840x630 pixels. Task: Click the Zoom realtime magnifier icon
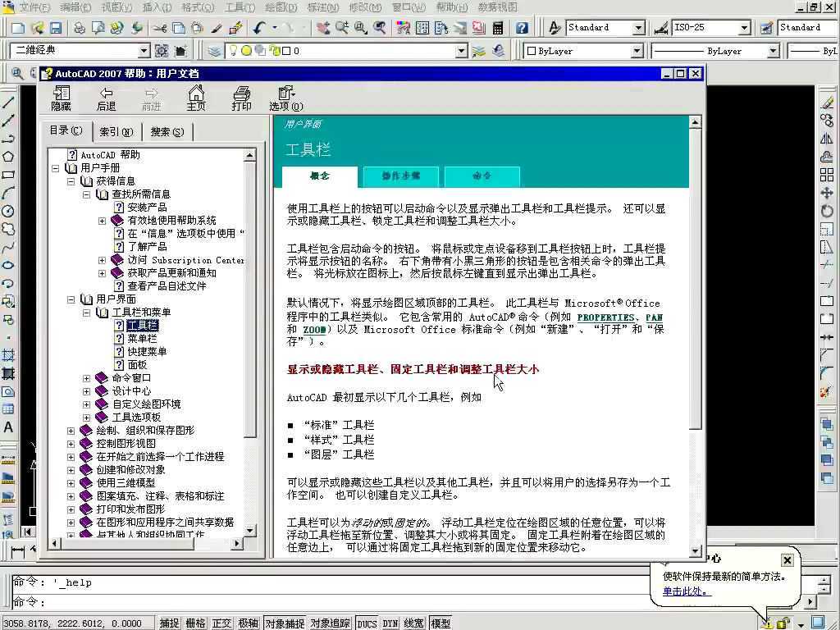(342, 28)
